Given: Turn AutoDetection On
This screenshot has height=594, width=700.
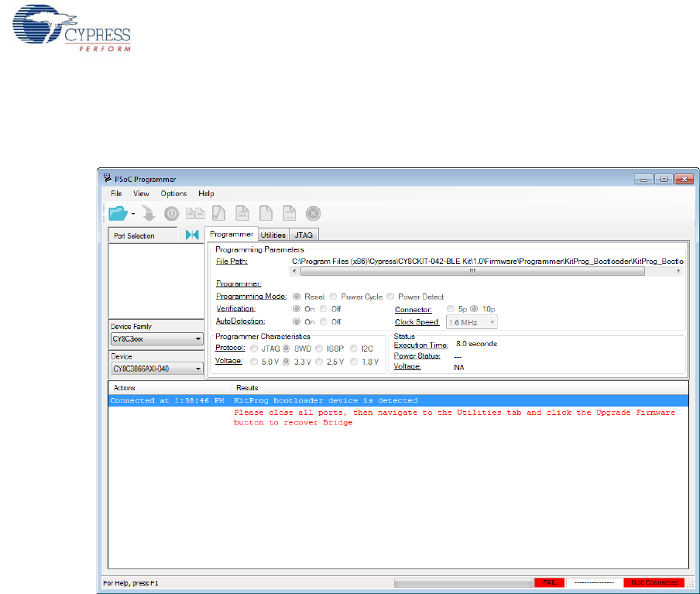Looking at the screenshot, I should pos(297,321).
